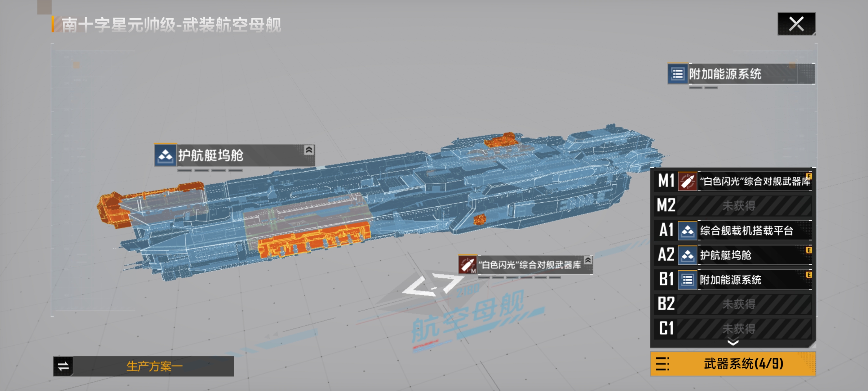Toggle the E marker on the M1 row
Viewport: 868px width, 391px height.
[x=809, y=176]
